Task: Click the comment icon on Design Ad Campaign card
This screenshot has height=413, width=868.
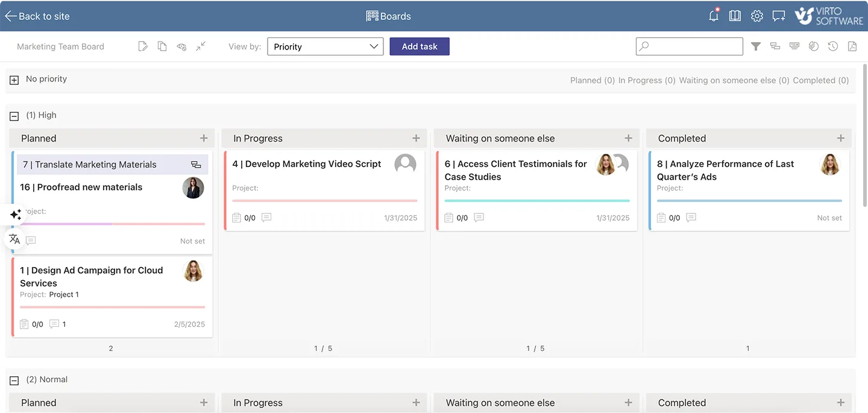Action: (x=55, y=324)
